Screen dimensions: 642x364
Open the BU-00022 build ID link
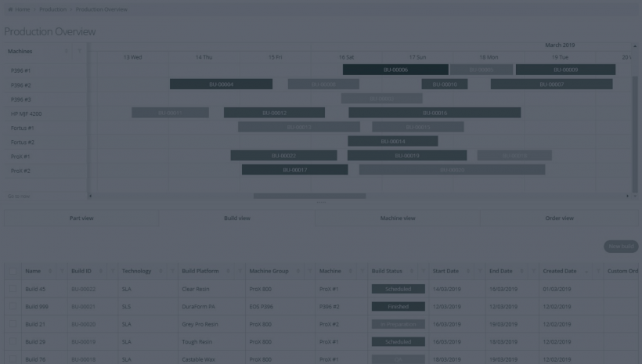click(83, 289)
